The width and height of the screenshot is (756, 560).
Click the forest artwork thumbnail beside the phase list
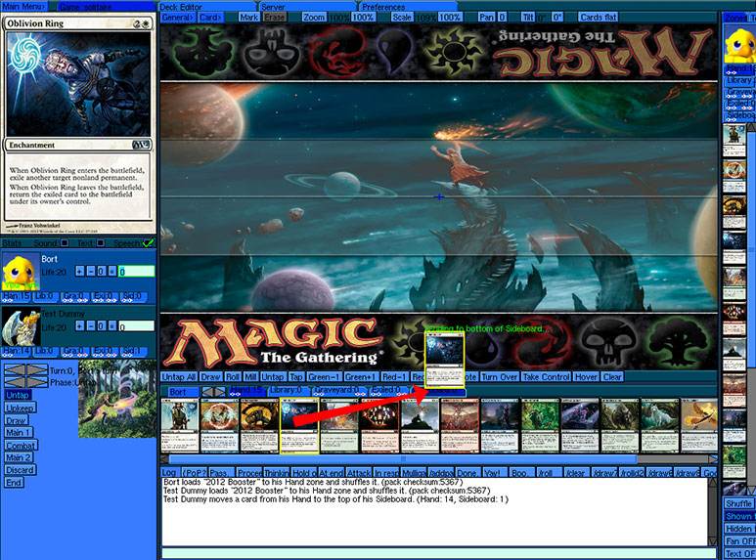(116, 398)
